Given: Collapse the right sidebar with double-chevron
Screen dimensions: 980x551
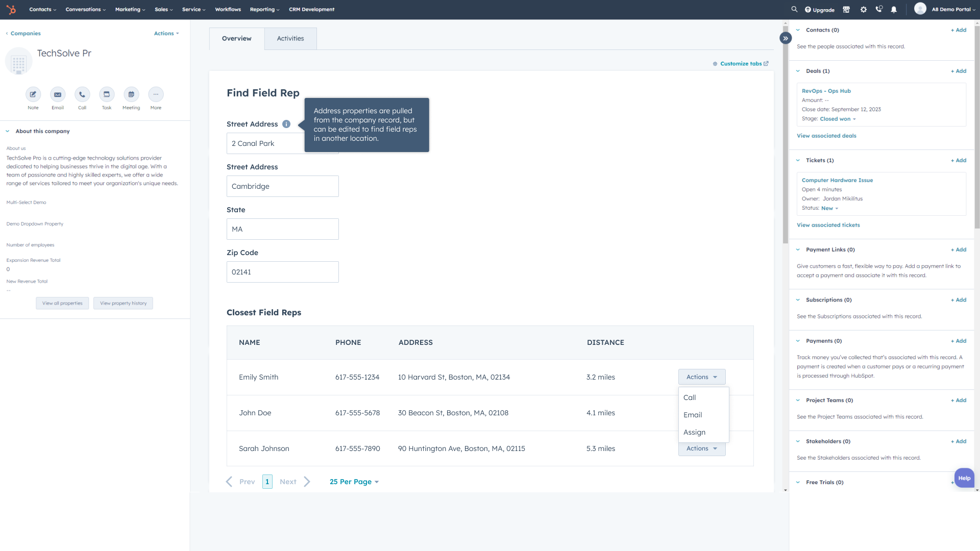Looking at the screenshot, I should coord(786,38).
